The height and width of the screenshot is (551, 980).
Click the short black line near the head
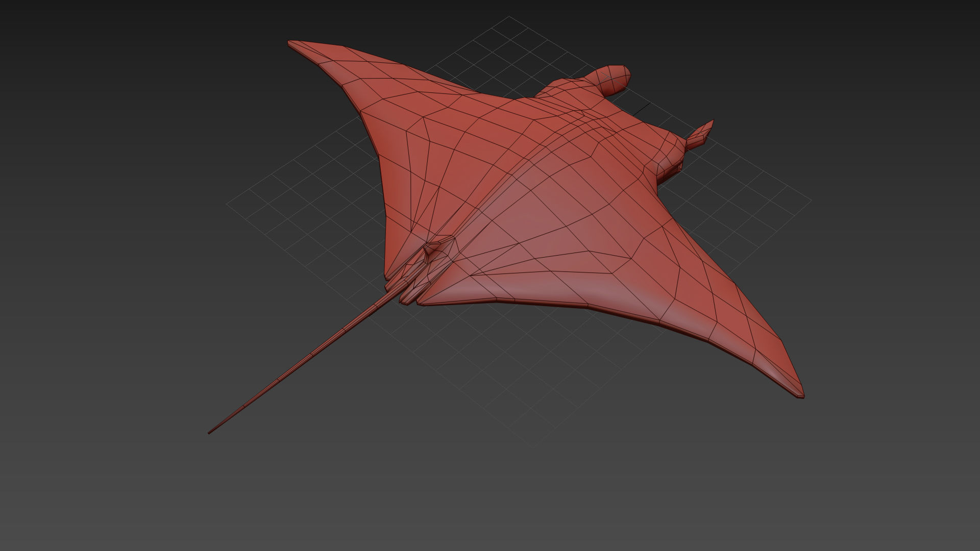tap(642, 109)
